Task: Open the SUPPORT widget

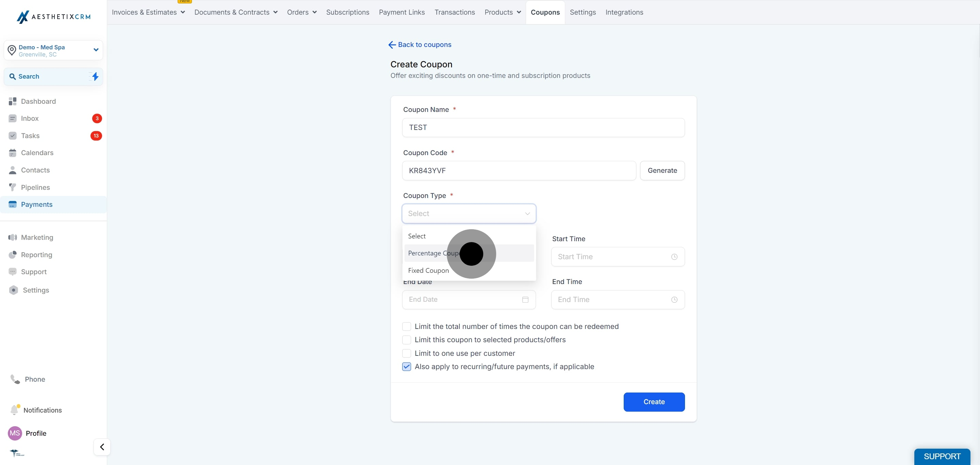Action: (942, 456)
